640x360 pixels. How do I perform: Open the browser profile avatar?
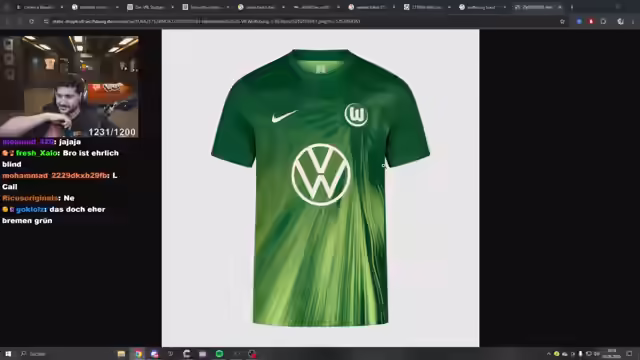click(620, 21)
